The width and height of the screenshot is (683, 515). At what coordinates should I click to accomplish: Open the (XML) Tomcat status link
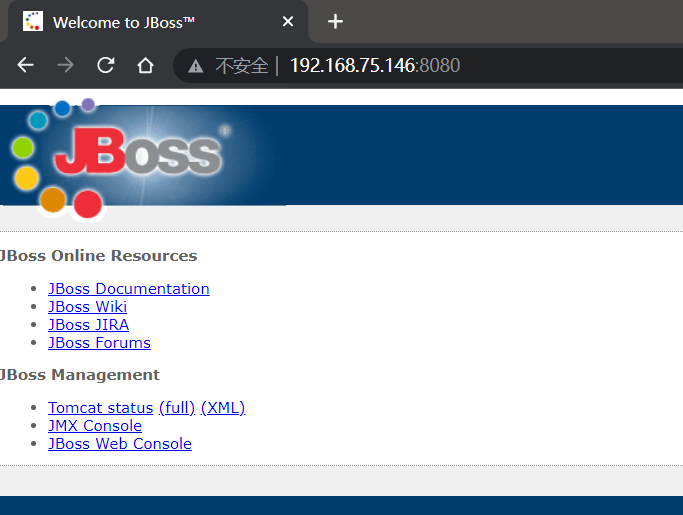click(223, 408)
